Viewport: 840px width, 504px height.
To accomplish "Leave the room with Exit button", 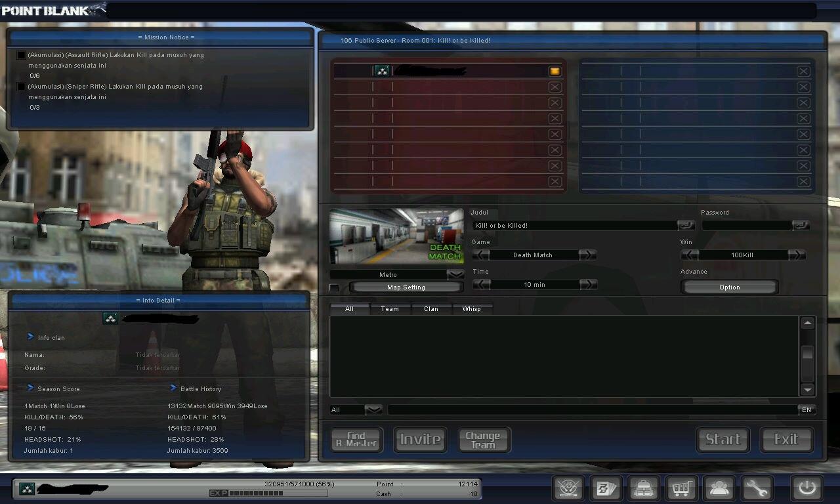I will click(786, 440).
